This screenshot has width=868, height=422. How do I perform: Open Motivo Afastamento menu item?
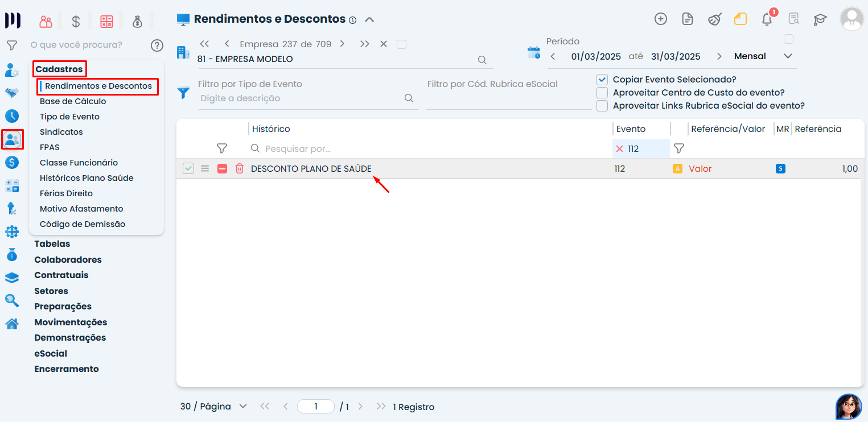click(81, 209)
